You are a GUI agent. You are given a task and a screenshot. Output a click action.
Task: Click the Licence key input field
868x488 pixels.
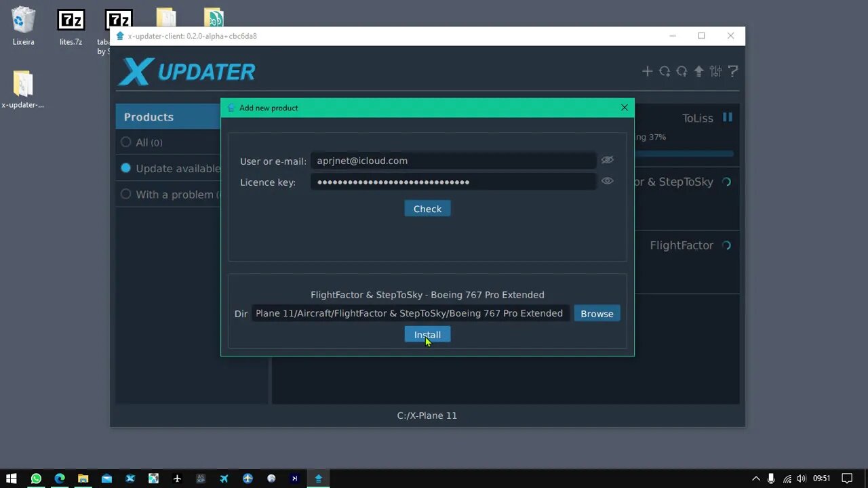pos(453,182)
